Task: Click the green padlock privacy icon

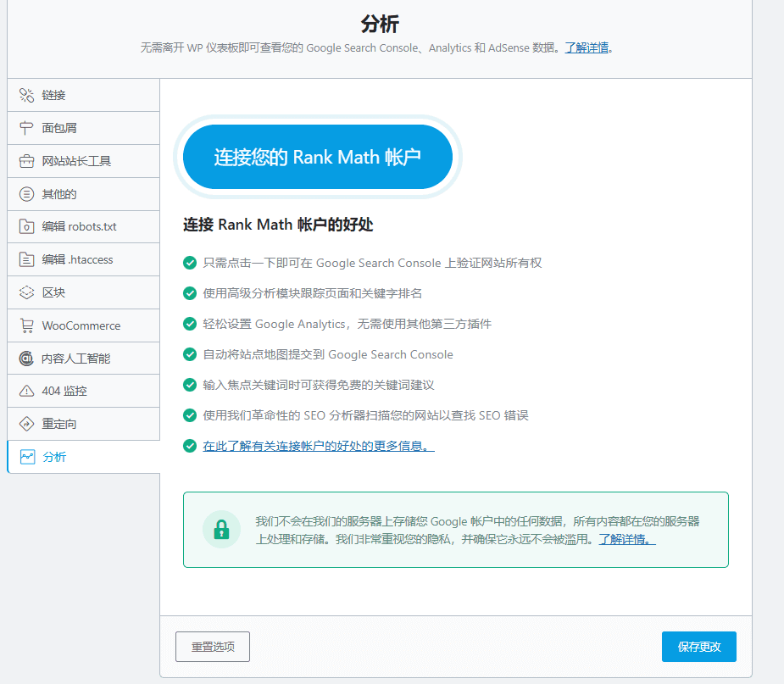Action: [221, 530]
